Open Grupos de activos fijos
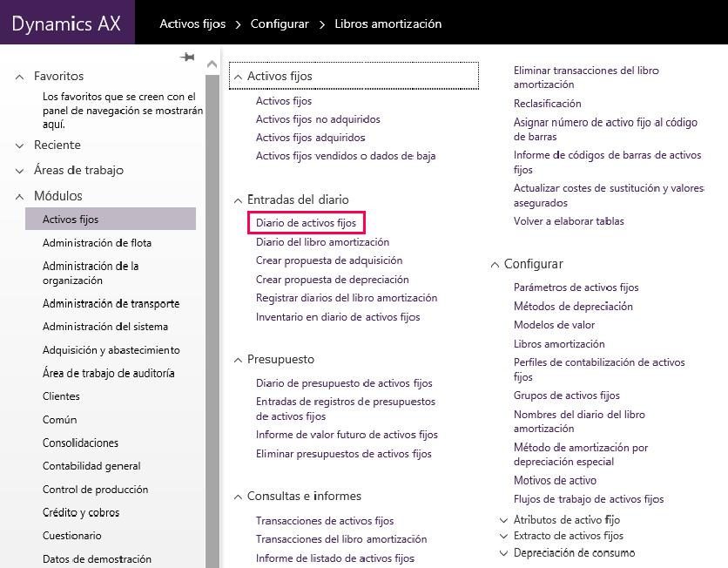 click(567, 396)
